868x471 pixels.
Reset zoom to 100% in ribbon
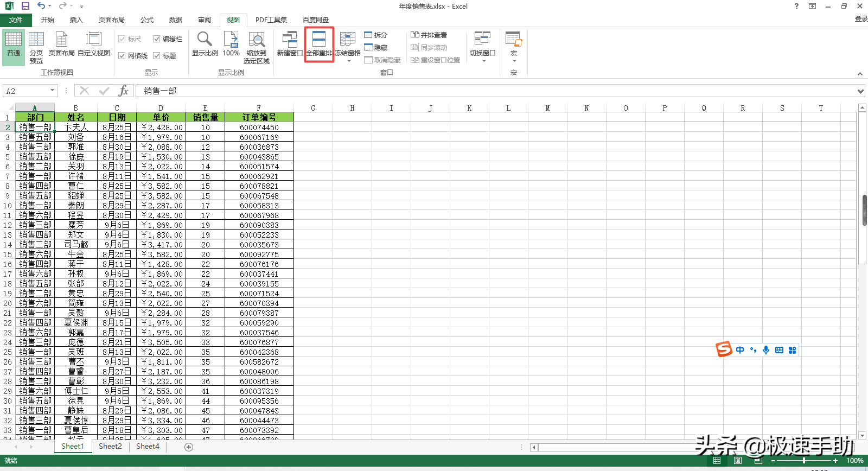tap(231, 44)
